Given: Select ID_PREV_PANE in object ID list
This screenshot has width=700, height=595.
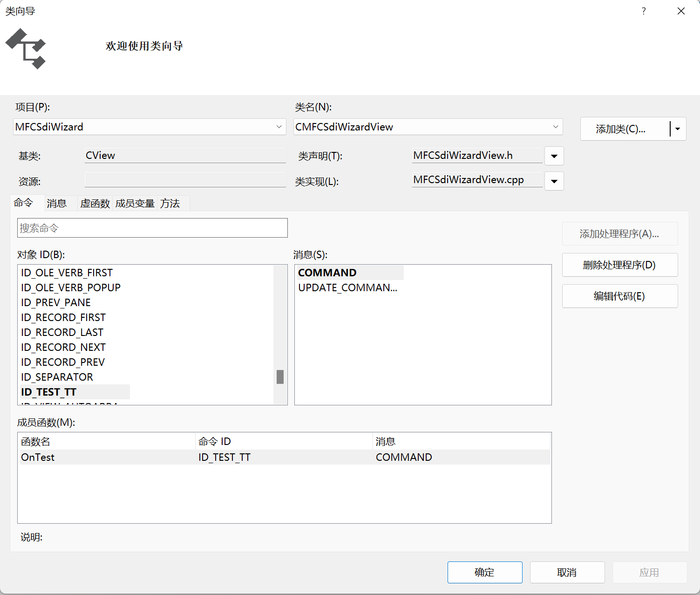Looking at the screenshot, I should pyautogui.click(x=56, y=302).
